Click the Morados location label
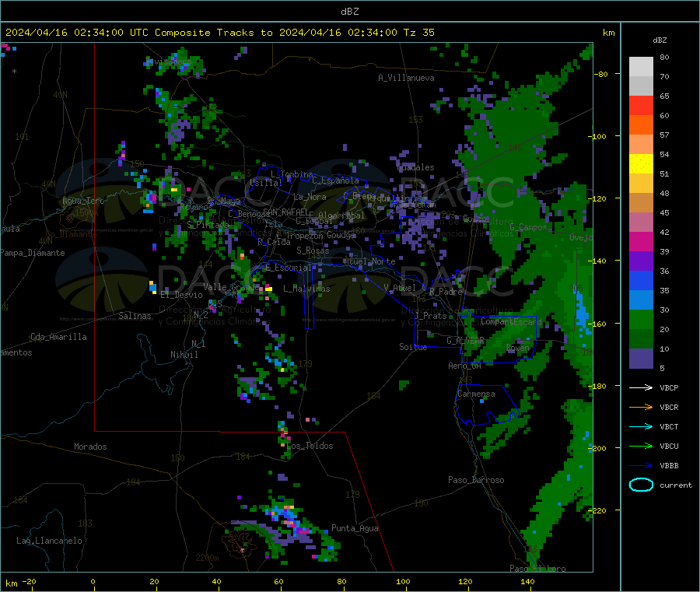The height and width of the screenshot is (592, 700). click(x=91, y=447)
